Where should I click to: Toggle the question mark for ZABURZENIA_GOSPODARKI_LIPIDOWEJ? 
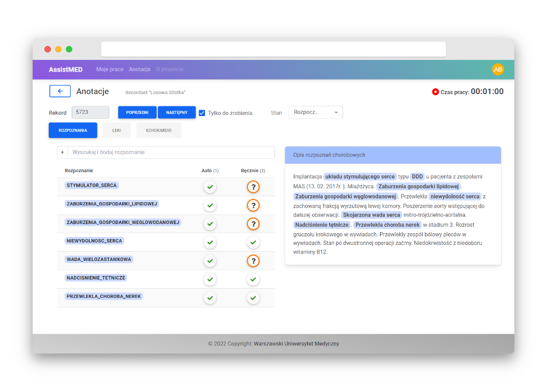tap(253, 205)
